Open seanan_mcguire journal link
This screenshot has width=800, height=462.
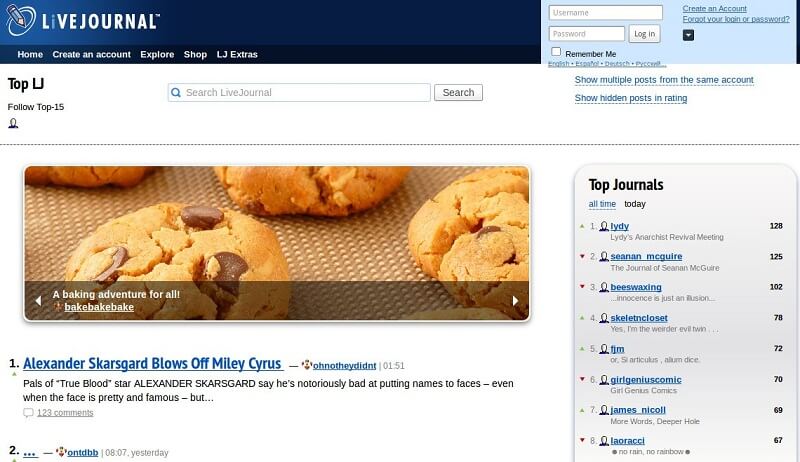(646, 256)
